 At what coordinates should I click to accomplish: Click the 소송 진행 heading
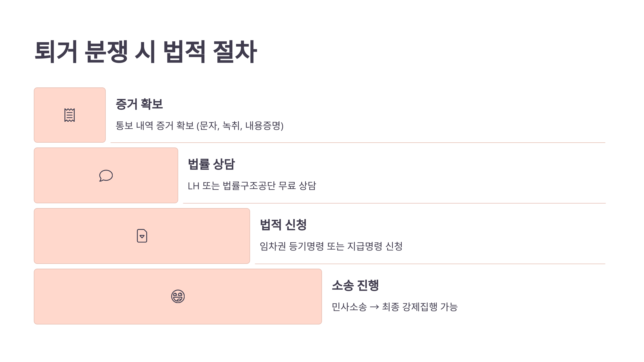(355, 285)
